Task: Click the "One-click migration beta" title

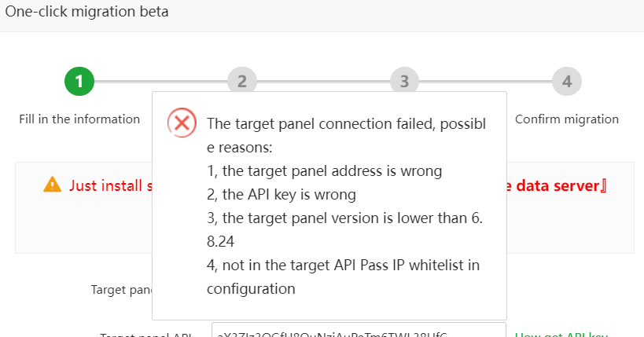Action: pos(86,12)
